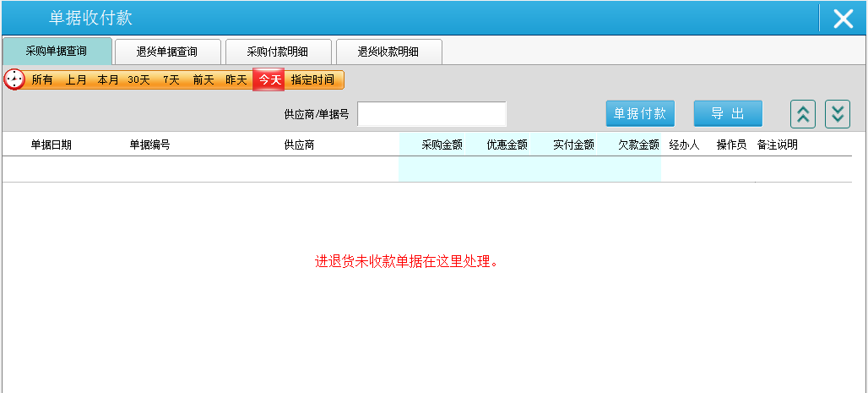Click the clock icon beside time filters

tap(14, 79)
